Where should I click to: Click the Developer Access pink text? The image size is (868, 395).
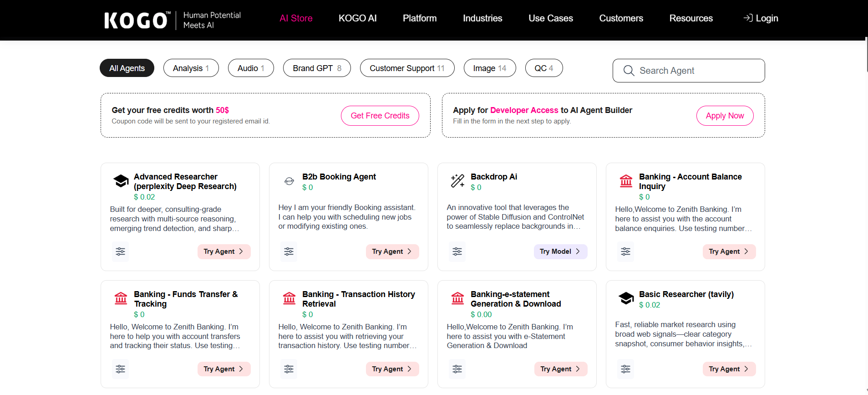[x=524, y=110]
